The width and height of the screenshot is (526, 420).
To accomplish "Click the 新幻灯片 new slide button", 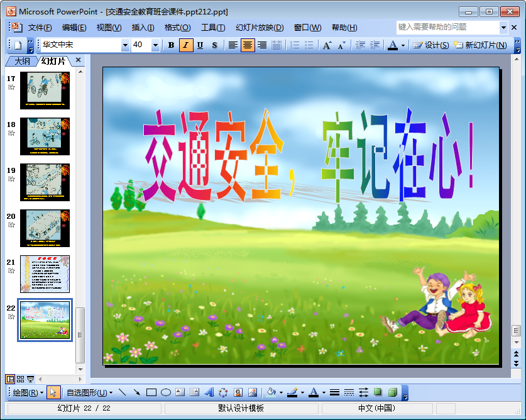I will [x=481, y=45].
